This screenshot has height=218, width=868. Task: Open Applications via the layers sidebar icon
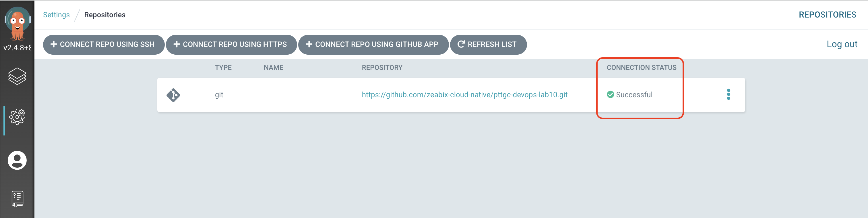(17, 76)
